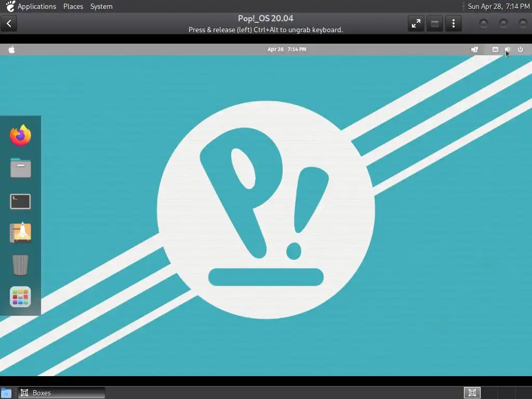Open the Apple logo menu in guest

click(11, 49)
